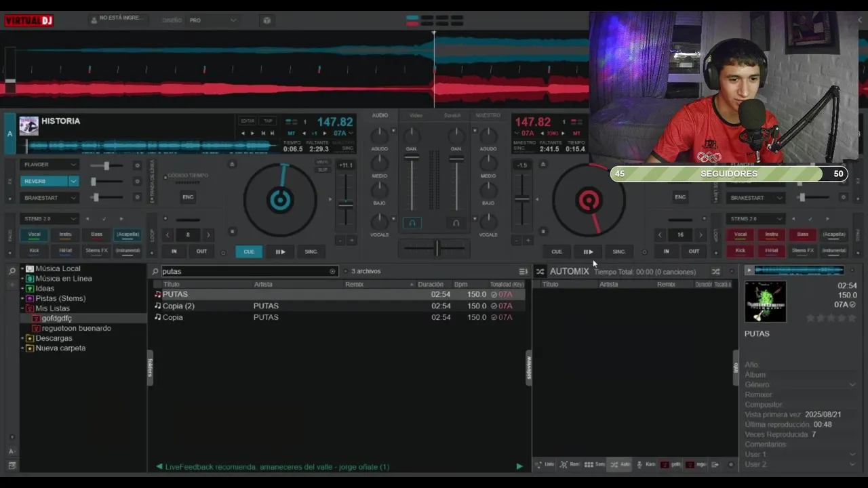Select the Copia (2) track row
The image size is (868, 488).
(339, 306)
